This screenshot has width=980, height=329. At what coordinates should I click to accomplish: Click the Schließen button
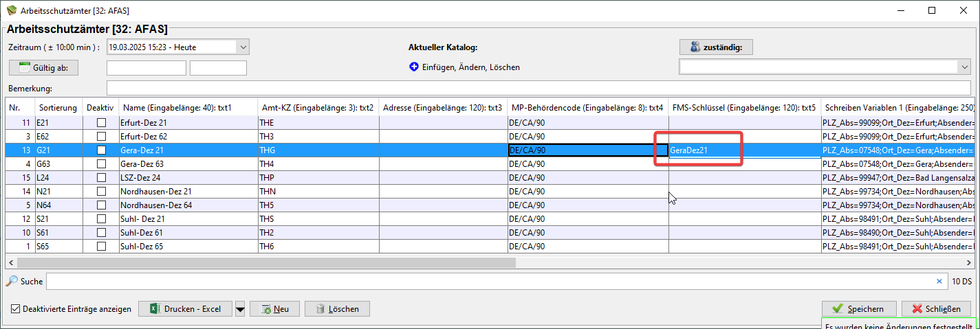coord(936,309)
